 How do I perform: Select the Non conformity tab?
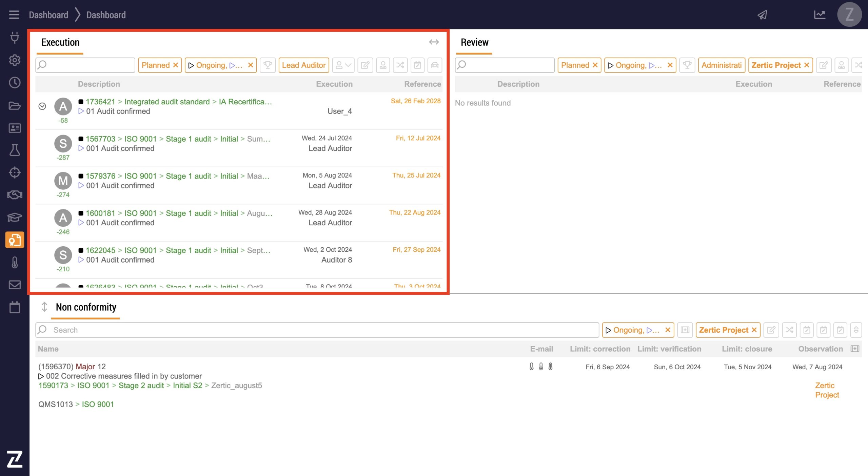(x=86, y=307)
